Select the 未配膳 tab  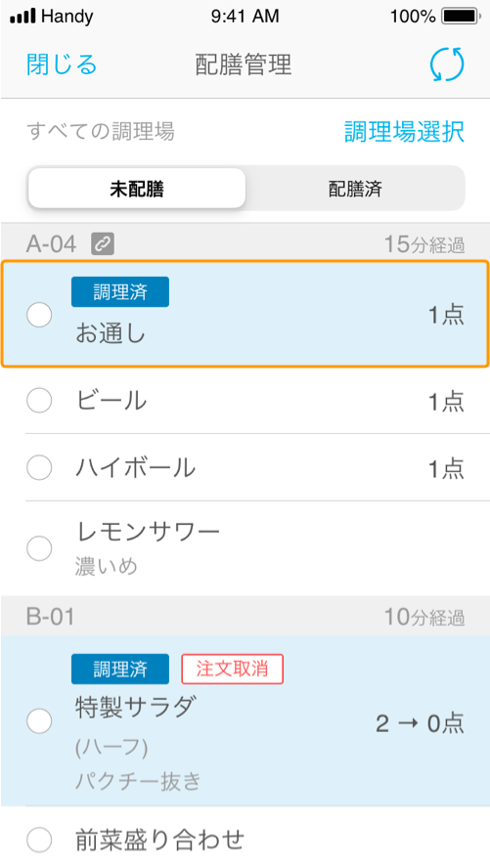tap(137, 189)
